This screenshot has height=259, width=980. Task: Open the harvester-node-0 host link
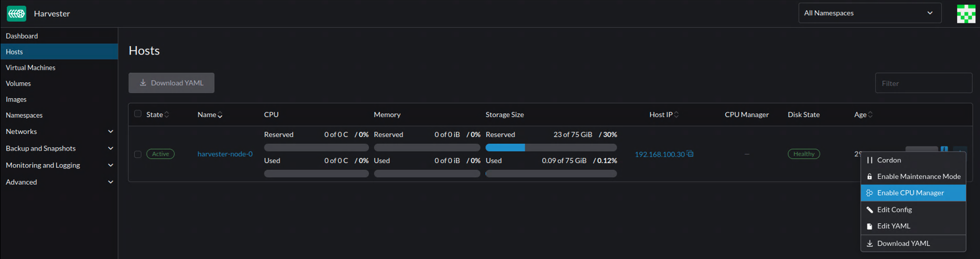225,154
